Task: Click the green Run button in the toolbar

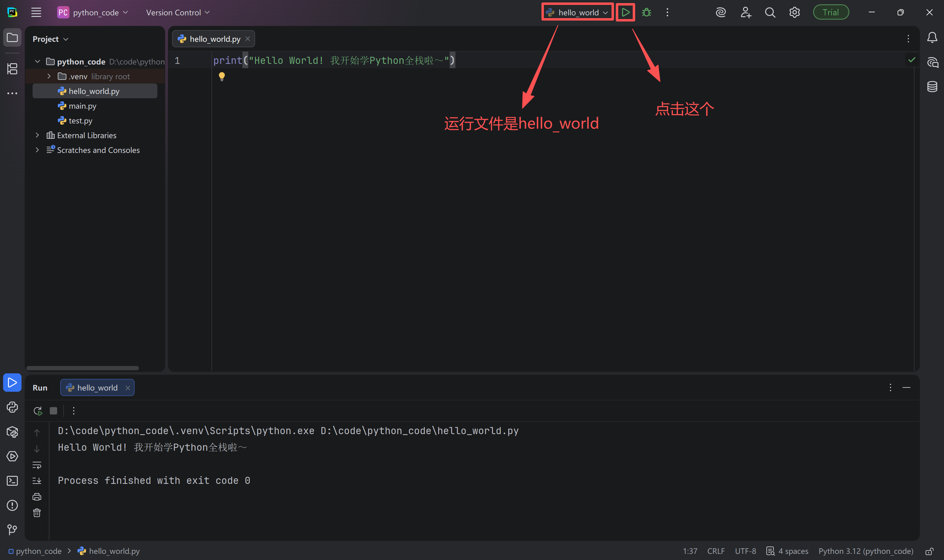Action: coord(625,13)
